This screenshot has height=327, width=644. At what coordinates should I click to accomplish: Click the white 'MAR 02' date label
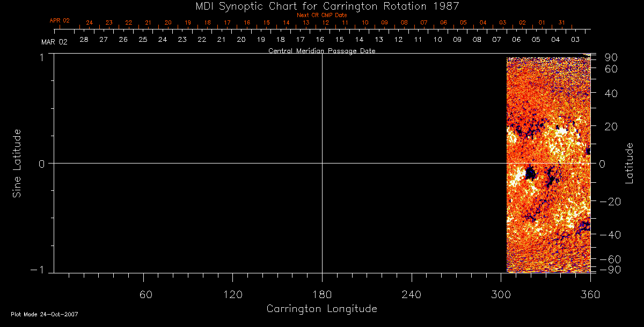[x=54, y=42]
